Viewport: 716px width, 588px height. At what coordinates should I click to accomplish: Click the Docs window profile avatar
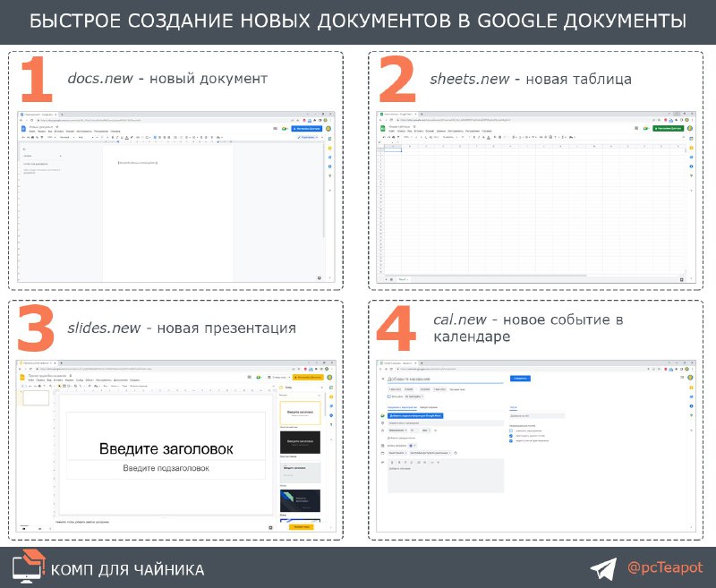point(328,129)
